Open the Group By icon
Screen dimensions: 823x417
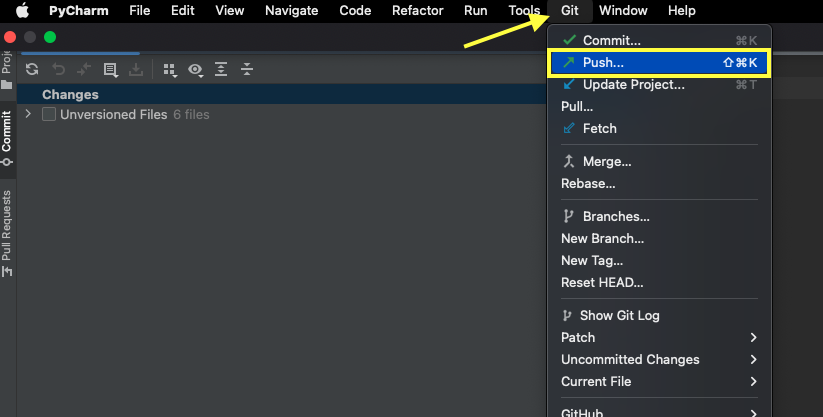click(x=170, y=69)
